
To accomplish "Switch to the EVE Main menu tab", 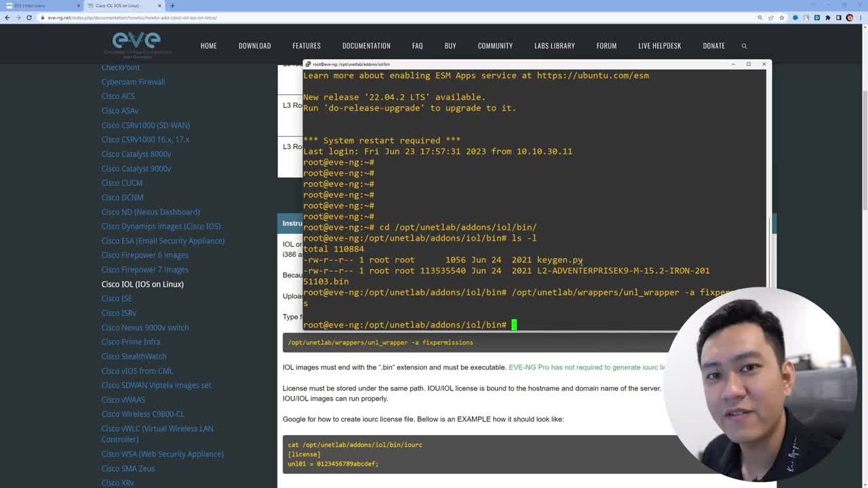I will (41, 5).
